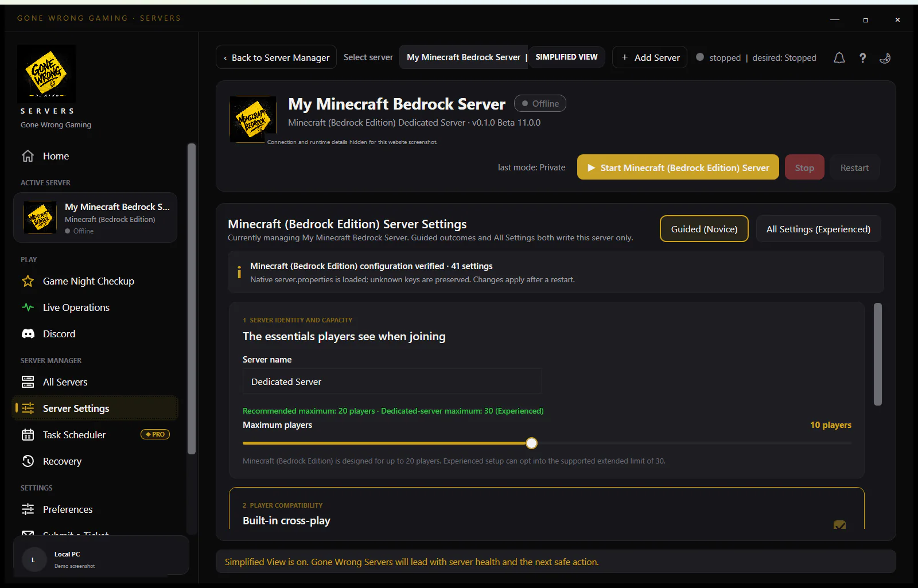Click the Game Night Checkup star icon

[x=28, y=281]
